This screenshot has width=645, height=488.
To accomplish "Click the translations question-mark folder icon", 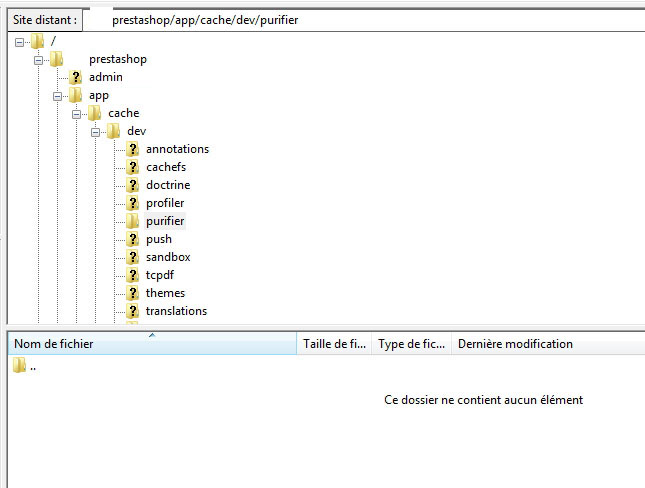I will (x=132, y=311).
